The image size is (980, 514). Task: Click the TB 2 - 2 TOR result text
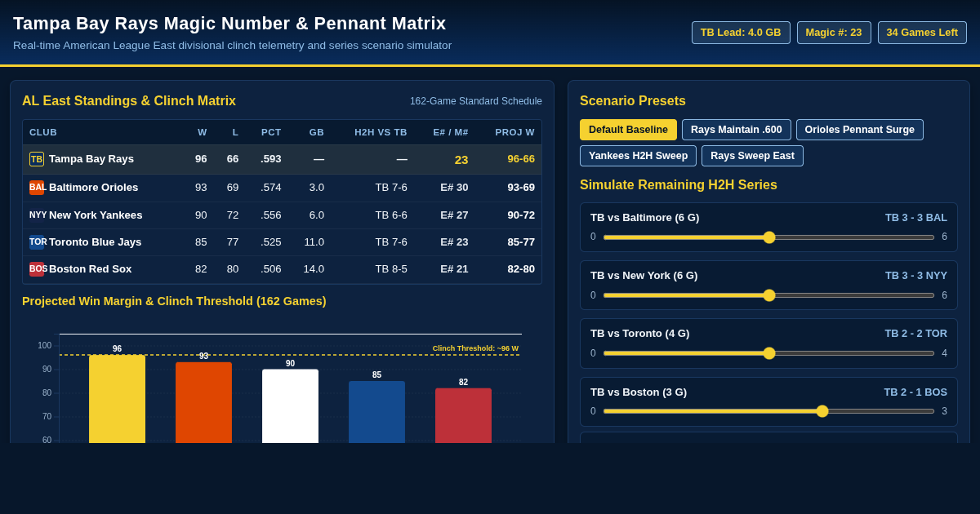(x=916, y=334)
